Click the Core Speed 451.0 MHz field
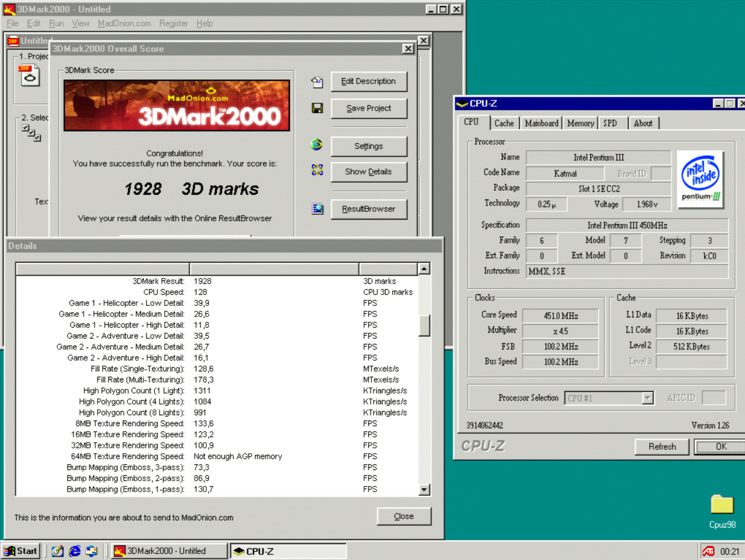Screen dimensions: 745x560 pos(560,316)
